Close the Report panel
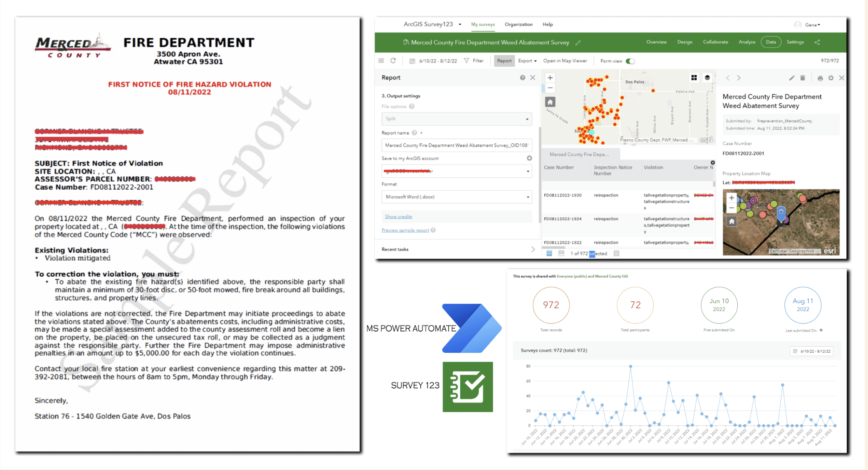This screenshot has width=868, height=470. click(533, 78)
